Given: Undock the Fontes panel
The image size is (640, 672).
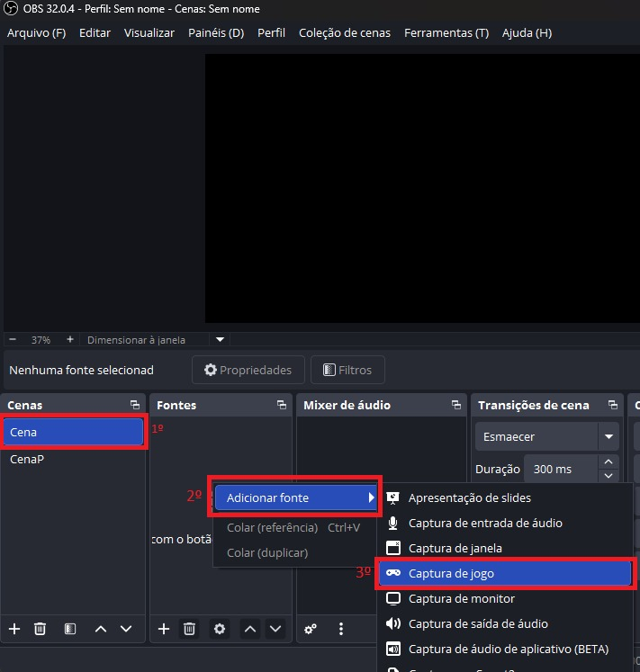Looking at the screenshot, I should tap(282, 405).
